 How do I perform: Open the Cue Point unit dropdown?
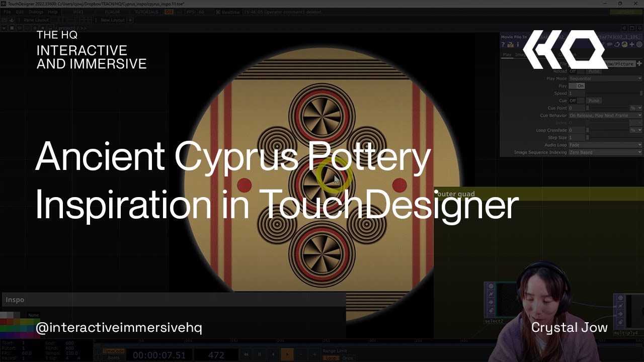coord(636,108)
